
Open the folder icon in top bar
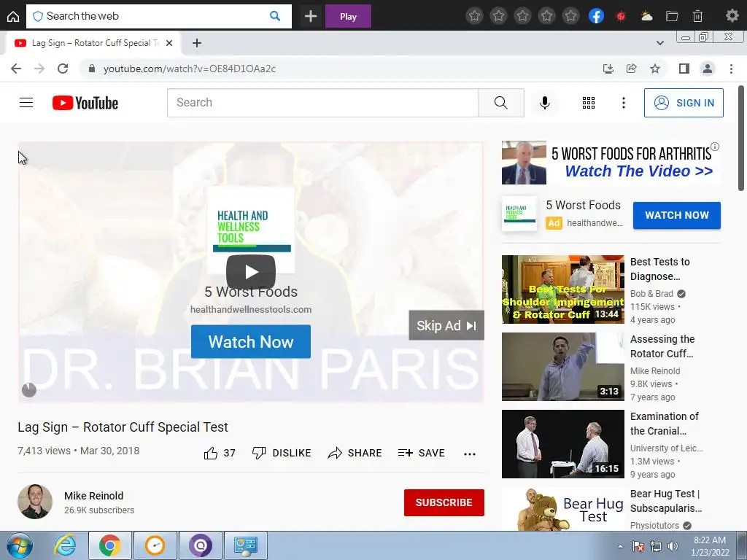(x=672, y=17)
